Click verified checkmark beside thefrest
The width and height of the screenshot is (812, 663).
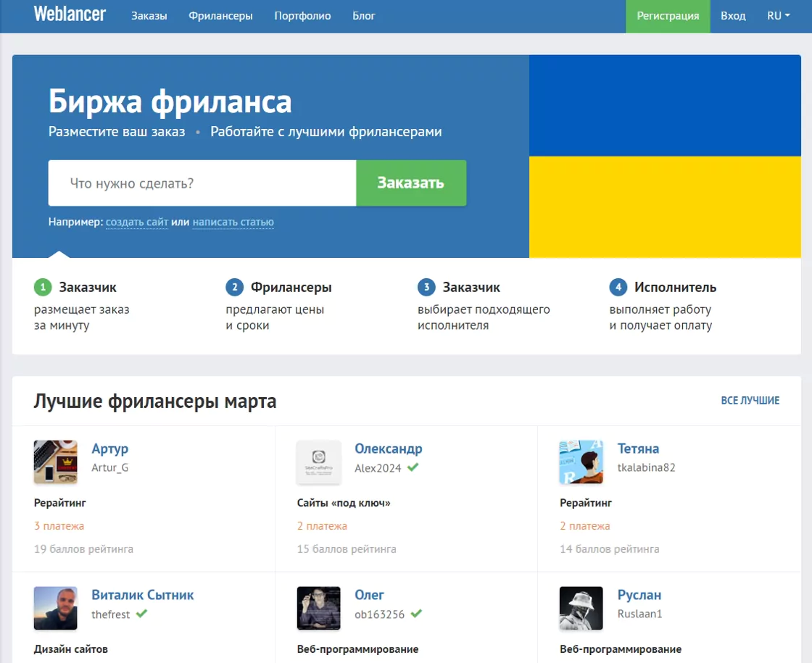coord(141,614)
